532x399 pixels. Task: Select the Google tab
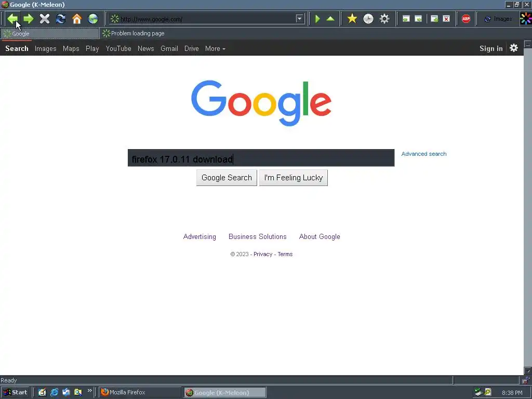(x=50, y=33)
